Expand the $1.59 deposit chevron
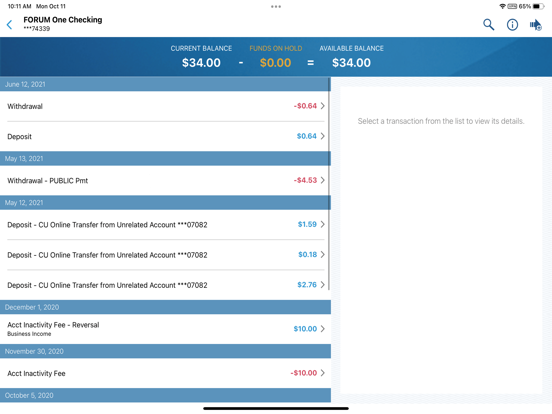 (x=322, y=224)
